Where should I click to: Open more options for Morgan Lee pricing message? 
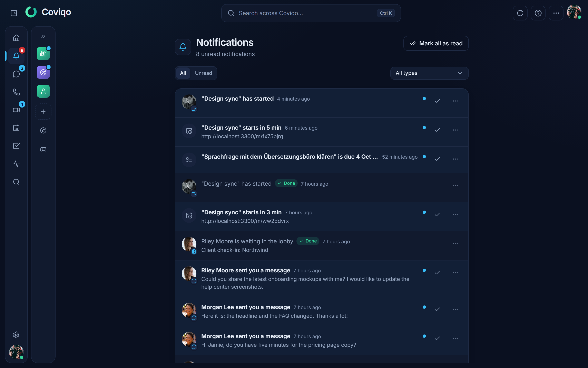tap(455, 339)
